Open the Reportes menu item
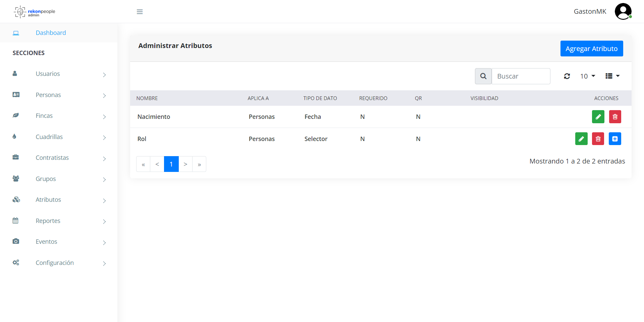Viewport: 644px width, 322px height. pos(59,221)
